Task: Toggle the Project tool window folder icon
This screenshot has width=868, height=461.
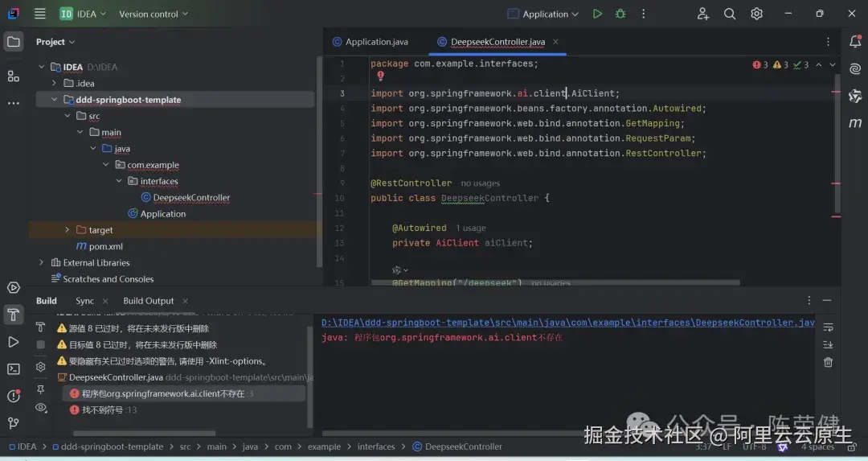Action: point(14,42)
